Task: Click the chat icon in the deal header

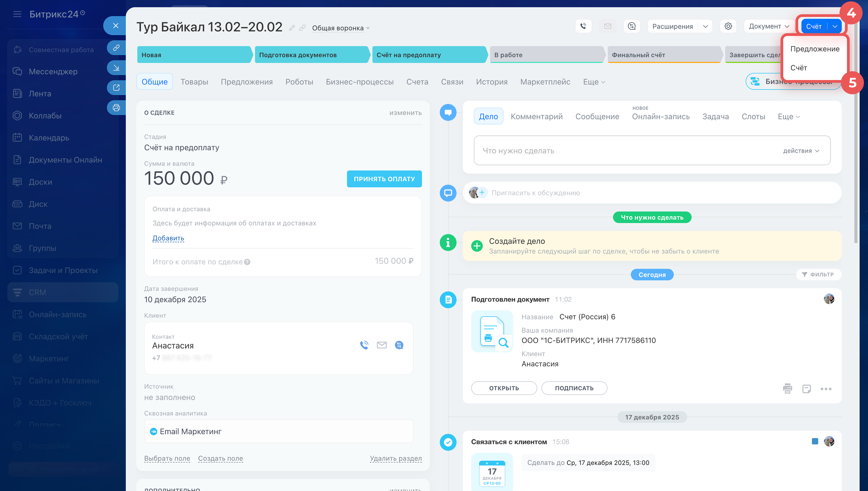Action: click(x=632, y=26)
